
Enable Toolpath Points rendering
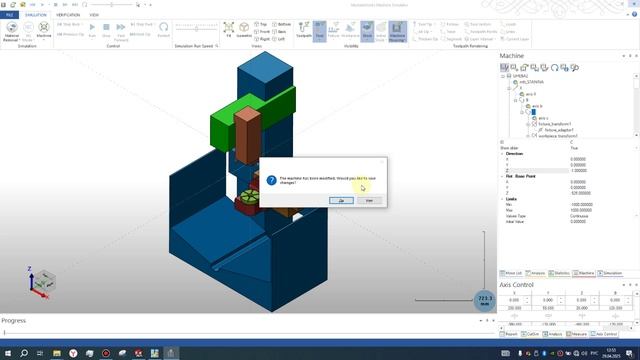[x=481, y=32]
